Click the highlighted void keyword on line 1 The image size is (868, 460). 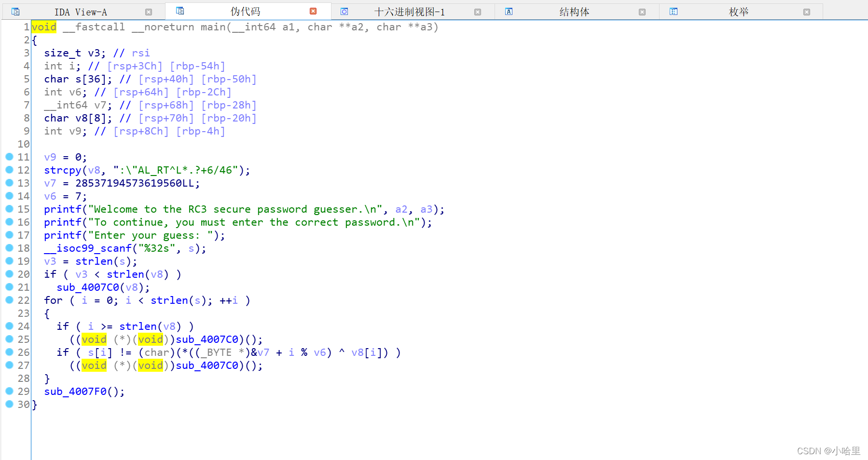(44, 27)
